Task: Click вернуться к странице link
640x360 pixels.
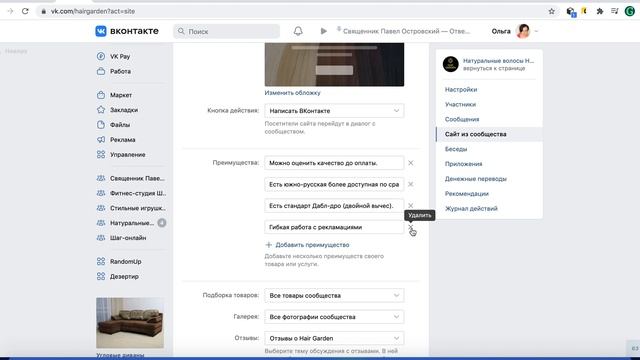Action: pos(494,68)
